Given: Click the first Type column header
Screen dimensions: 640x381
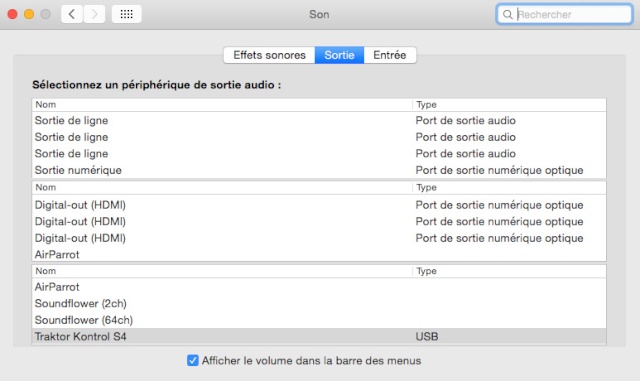Looking at the screenshot, I should pyautogui.click(x=509, y=105).
